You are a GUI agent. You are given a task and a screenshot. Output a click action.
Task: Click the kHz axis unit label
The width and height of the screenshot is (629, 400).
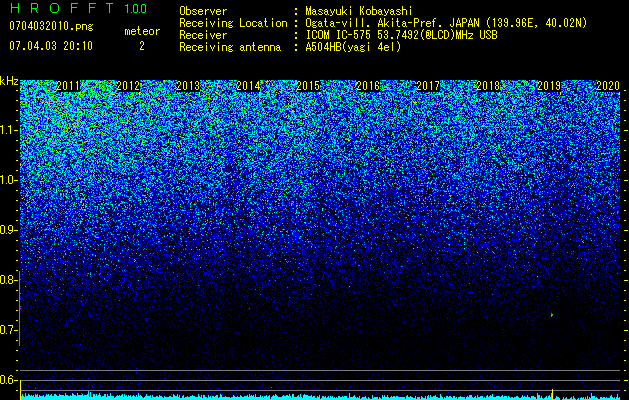[9, 81]
